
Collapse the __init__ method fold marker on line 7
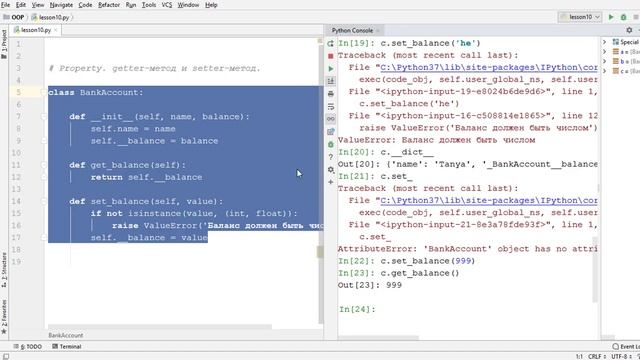(43, 117)
